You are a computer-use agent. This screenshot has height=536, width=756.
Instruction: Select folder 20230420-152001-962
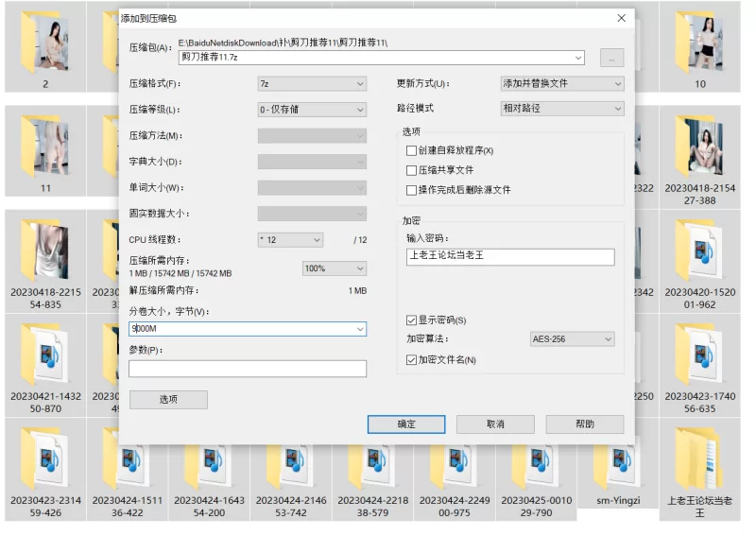pyautogui.click(x=699, y=262)
